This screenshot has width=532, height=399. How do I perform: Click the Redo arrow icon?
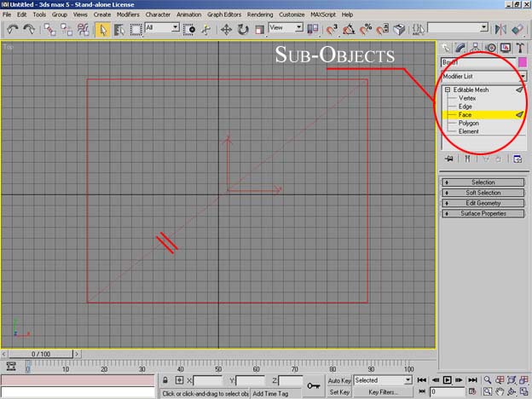(29, 30)
